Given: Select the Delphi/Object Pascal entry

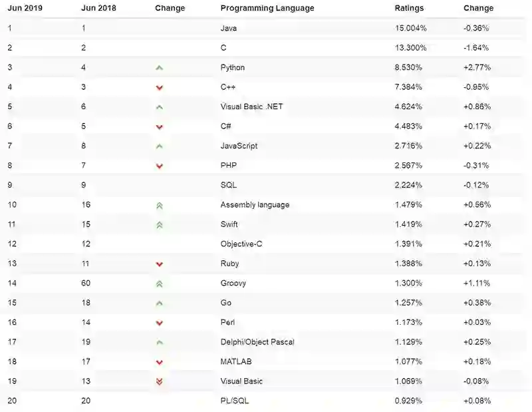Looking at the screenshot, I should click(x=257, y=342).
